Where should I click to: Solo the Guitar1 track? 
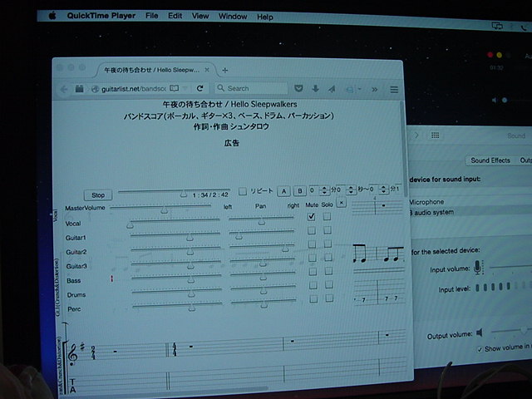tap(328, 230)
